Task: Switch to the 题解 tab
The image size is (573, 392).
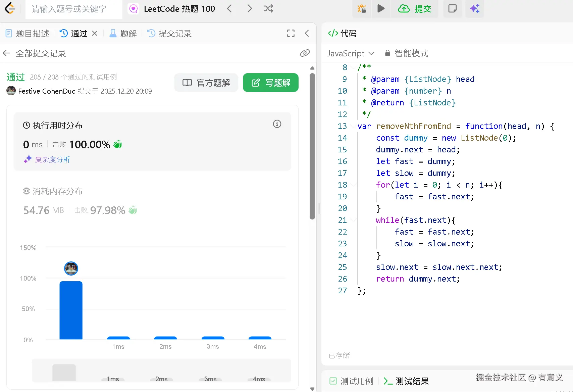Action: (123, 34)
